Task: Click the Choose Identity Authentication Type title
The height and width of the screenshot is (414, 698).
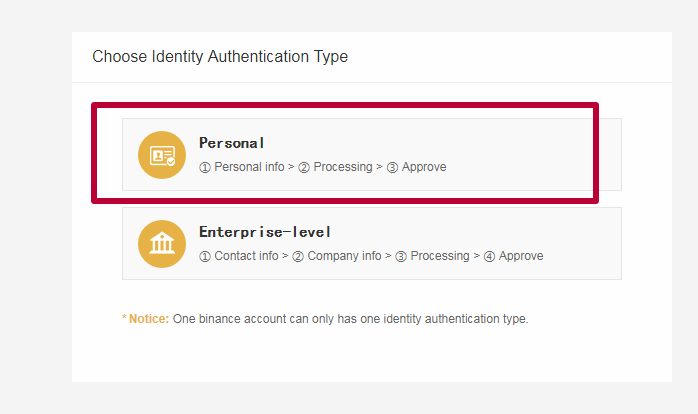Action: [220, 57]
